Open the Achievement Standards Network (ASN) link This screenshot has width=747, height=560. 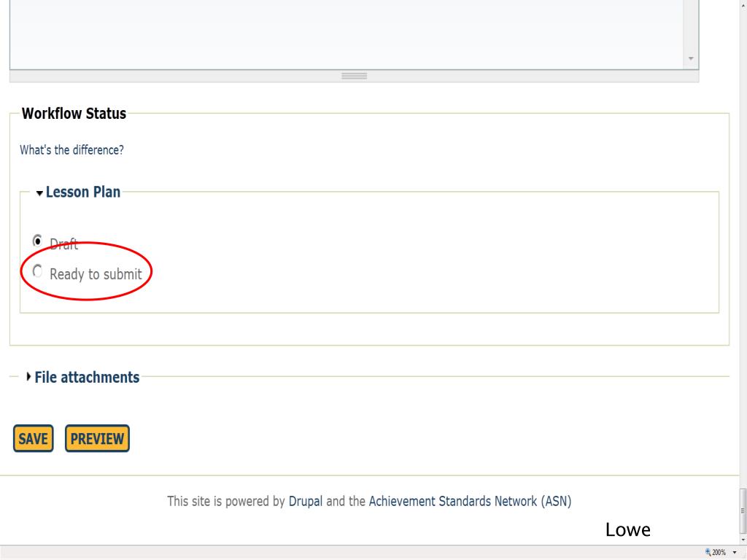click(x=470, y=501)
